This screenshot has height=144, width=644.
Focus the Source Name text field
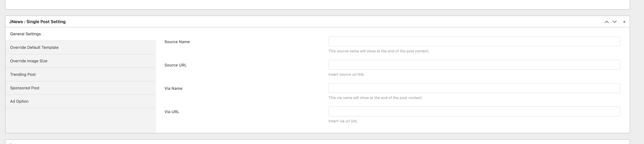click(474, 41)
